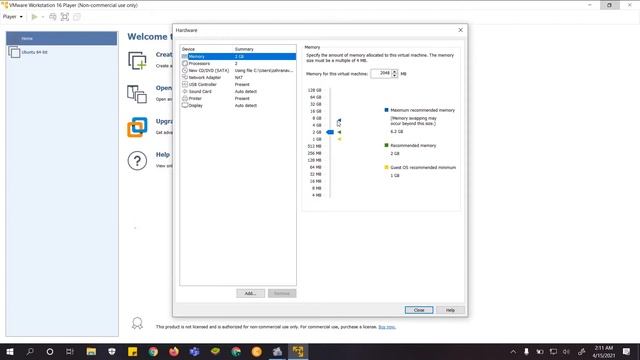This screenshot has height=360, width=640.
Task: Open the Player menu dropdown
Action: pos(13,17)
